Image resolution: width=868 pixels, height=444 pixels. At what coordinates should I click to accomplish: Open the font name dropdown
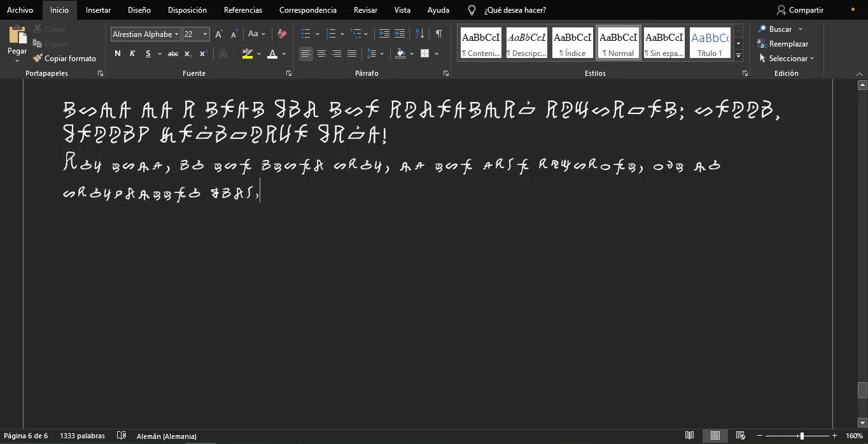176,34
